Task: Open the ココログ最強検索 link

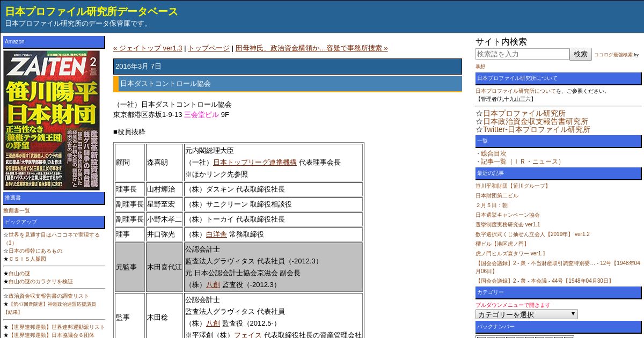Action: click(x=613, y=55)
